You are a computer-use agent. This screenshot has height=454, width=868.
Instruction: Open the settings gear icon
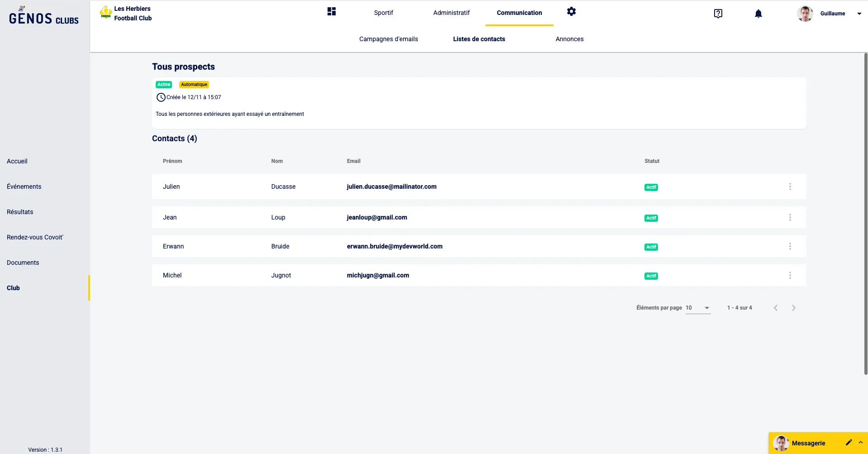pyautogui.click(x=571, y=12)
